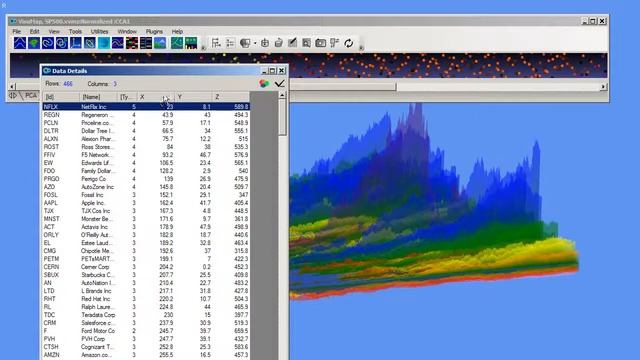Image resolution: width=640 pixels, height=360 pixels.
Task: Click the magnifier search toolbar icon
Action: 307,43
